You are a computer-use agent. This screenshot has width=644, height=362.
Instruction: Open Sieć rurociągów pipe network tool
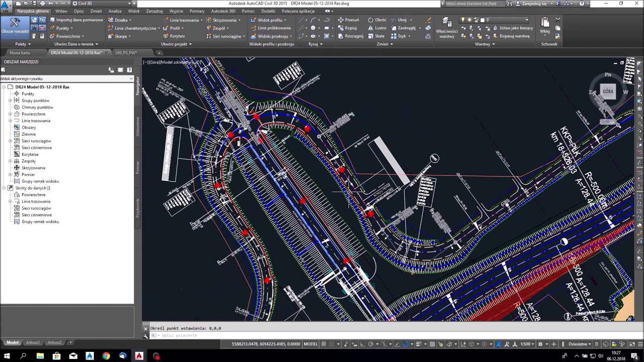pyautogui.click(x=225, y=36)
